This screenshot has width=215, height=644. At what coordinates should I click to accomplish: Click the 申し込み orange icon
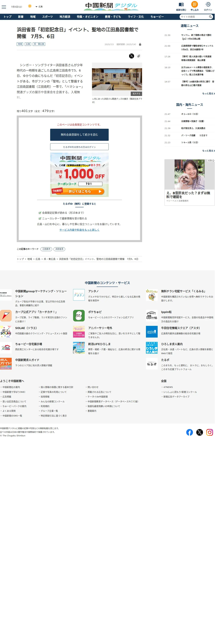pyautogui.click(x=194, y=4)
